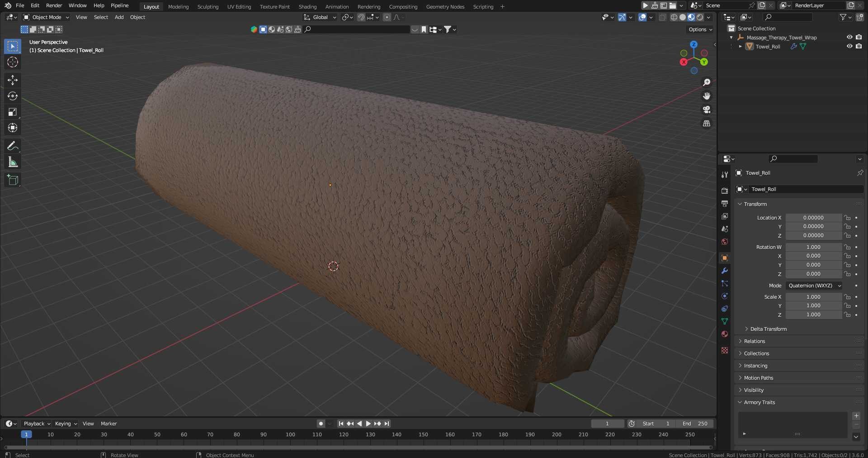Image resolution: width=868 pixels, height=458 pixels.
Task: Activate the Move tool
Action: [x=13, y=80]
